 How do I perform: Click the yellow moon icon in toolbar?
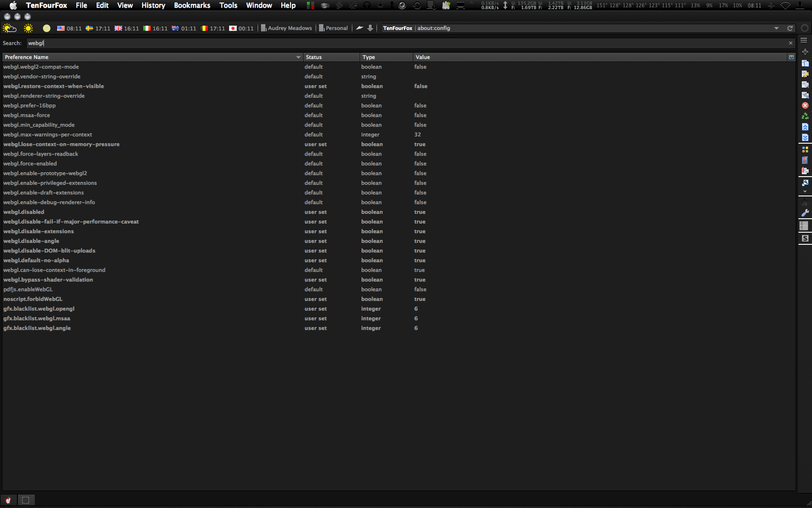(x=46, y=28)
